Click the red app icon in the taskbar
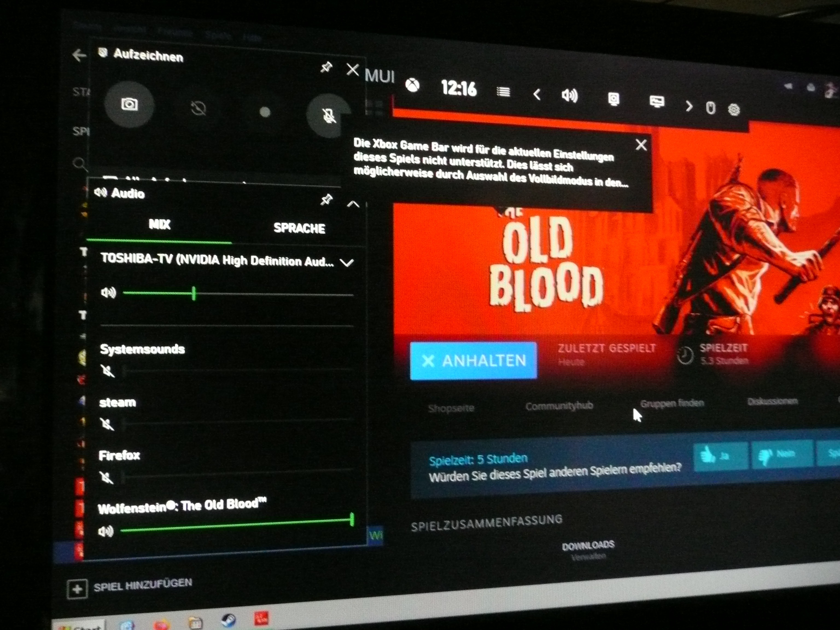This screenshot has height=630, width=840. coord(261,618)
